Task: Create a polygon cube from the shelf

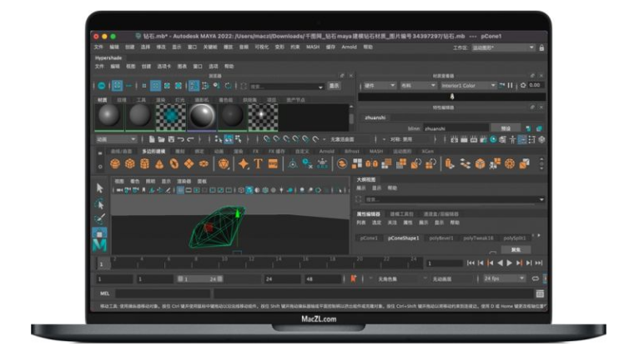Action: [x=130, y=164]
